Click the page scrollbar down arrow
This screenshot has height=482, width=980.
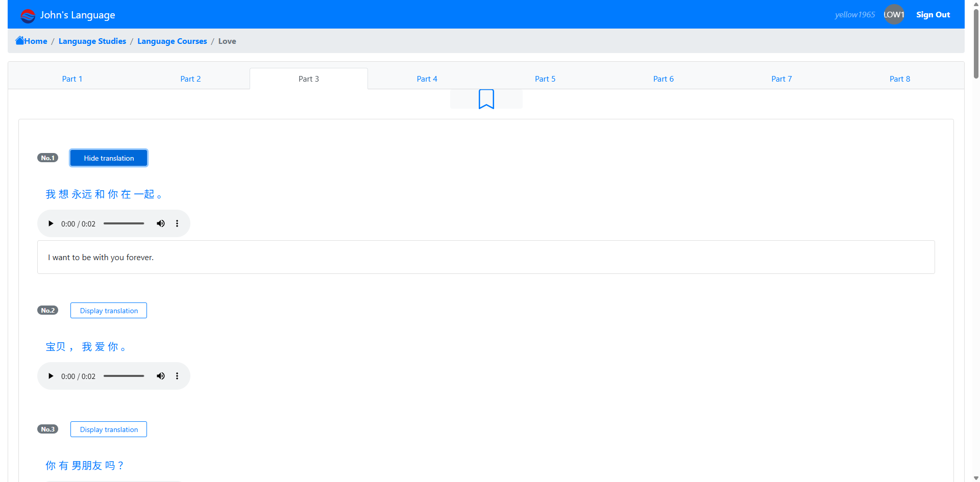click(x=976, y=478)
